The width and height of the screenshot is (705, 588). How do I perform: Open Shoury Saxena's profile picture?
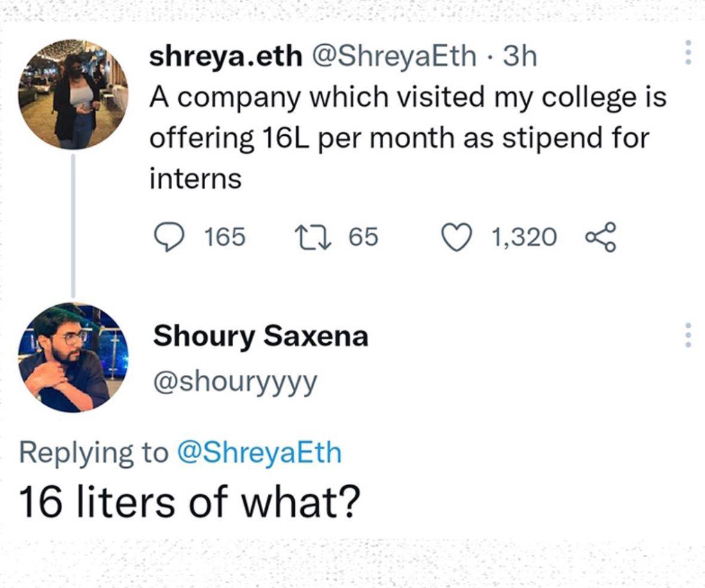click(x=74, y=357)
